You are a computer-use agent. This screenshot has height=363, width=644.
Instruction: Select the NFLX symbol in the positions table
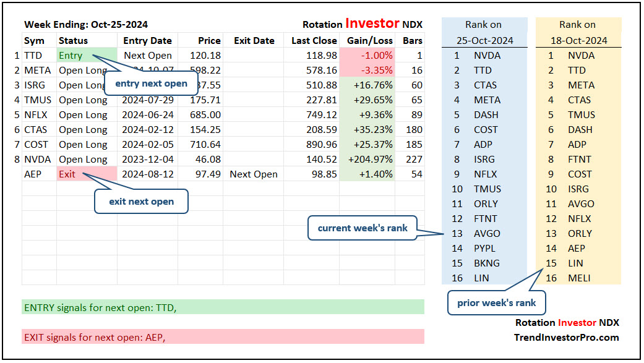[36, 114]
